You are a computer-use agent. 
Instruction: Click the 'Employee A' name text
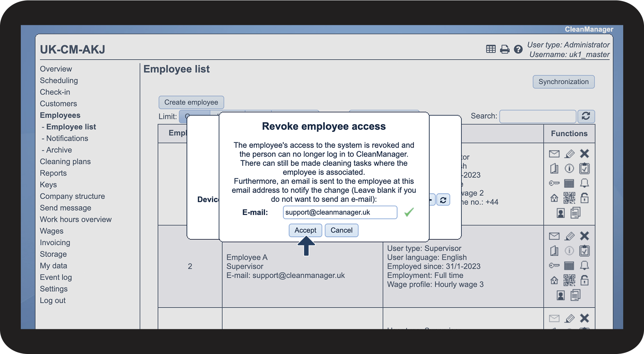[x=247, y=257]
